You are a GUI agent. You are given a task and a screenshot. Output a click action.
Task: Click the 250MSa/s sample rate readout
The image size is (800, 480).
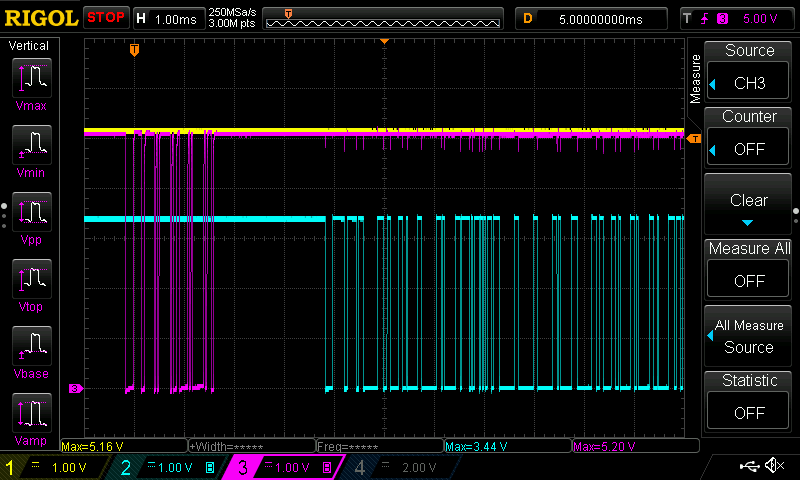232,13
